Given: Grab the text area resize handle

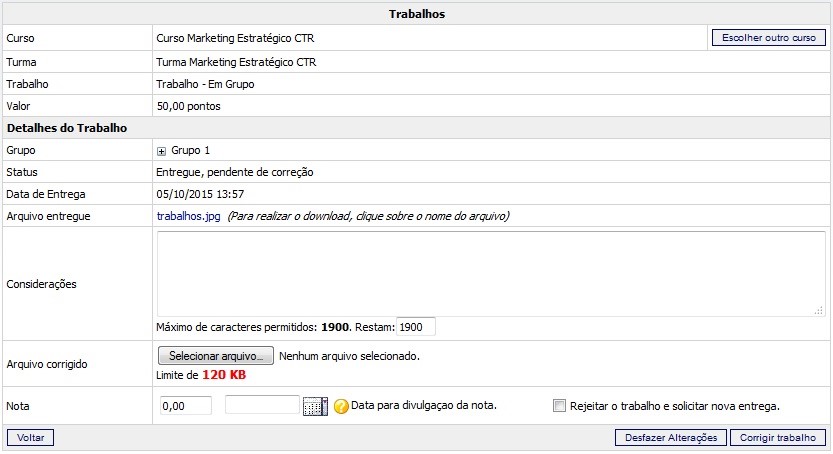Looking at the screenshot, I should coord(820,311).
